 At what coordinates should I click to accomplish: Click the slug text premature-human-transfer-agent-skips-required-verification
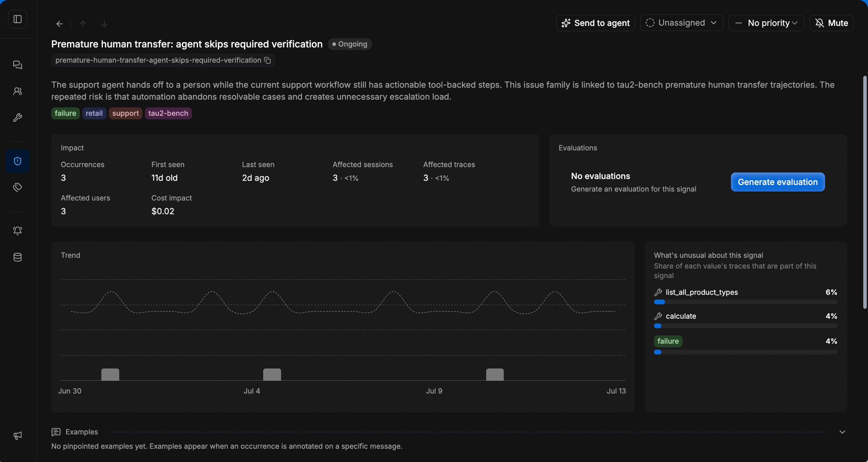tap(158, 60)
